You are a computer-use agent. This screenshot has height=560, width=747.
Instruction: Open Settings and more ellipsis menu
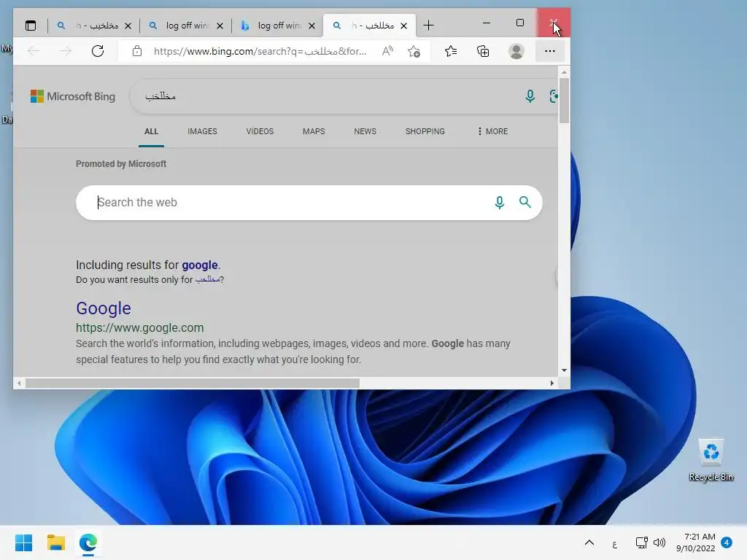pos(550,51)
